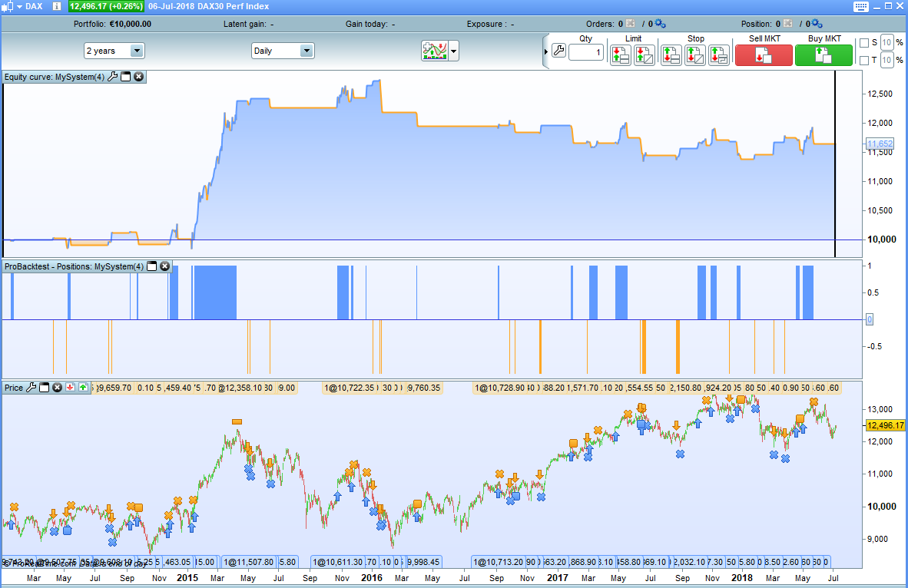Viewport: 908px width, 588px height.
Task: Enable the T target checkbox
Action: click(x=864, y=60)
